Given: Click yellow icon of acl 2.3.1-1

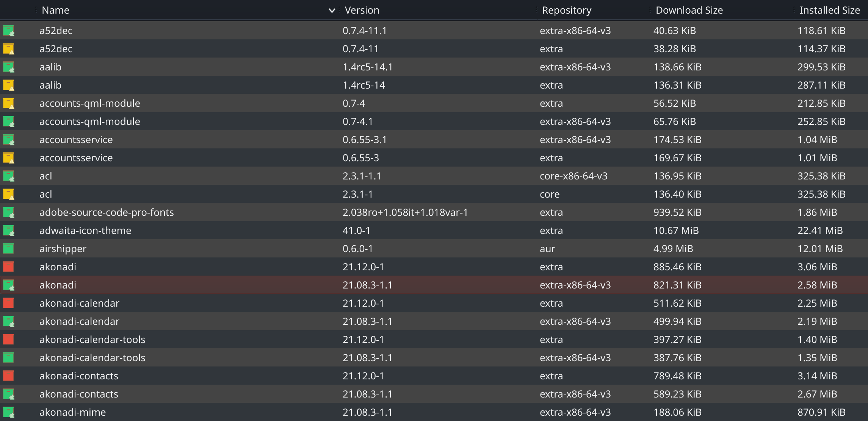Looking at the screenshot, I should pos(9,194).
